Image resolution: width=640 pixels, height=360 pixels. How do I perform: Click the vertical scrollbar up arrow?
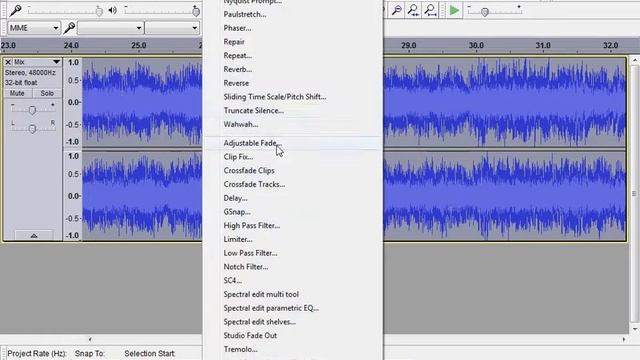click(x=635, y=60)
